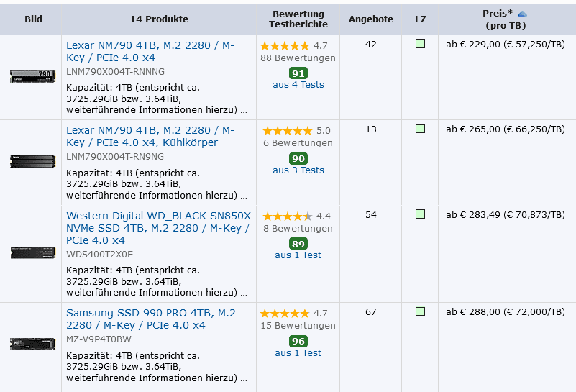Open Western Digital WD_BLACK SN850X 4TB link
This screenshot has height=392, width=576.
pyautogui.click(x=158, y=228)
